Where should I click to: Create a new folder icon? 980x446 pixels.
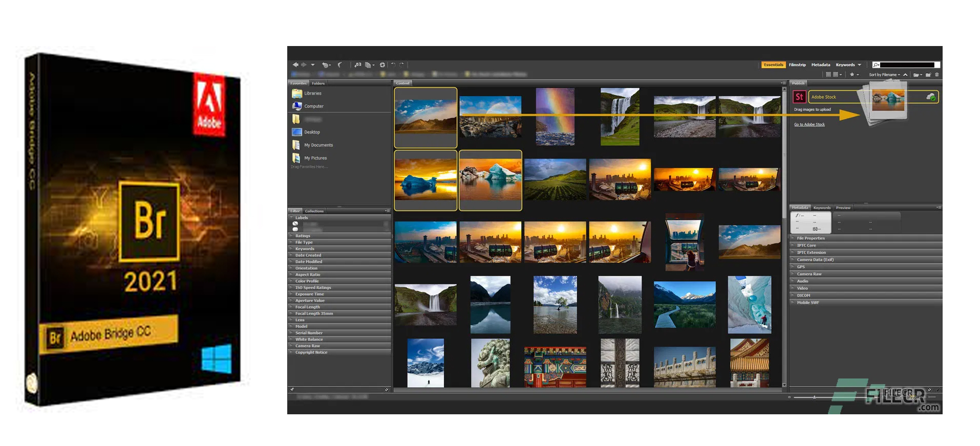[x=928, y=75]
